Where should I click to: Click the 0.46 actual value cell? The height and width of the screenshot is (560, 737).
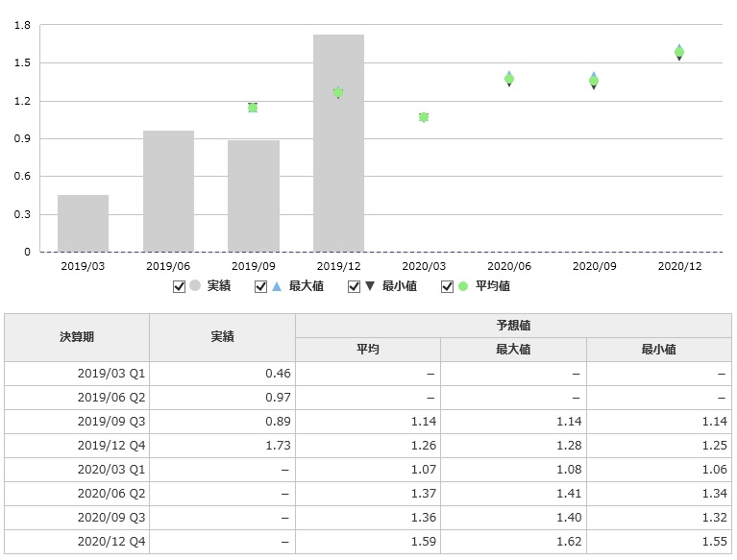pos(222,374)
